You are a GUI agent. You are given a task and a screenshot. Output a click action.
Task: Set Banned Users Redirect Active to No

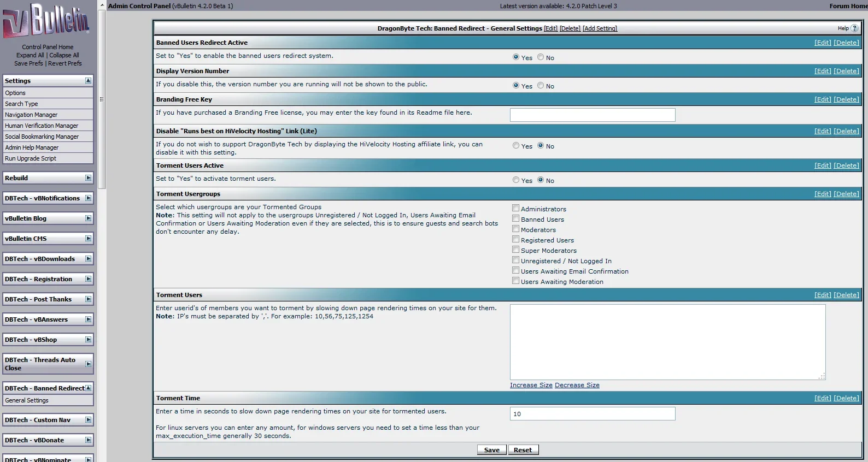pos(541,57)
